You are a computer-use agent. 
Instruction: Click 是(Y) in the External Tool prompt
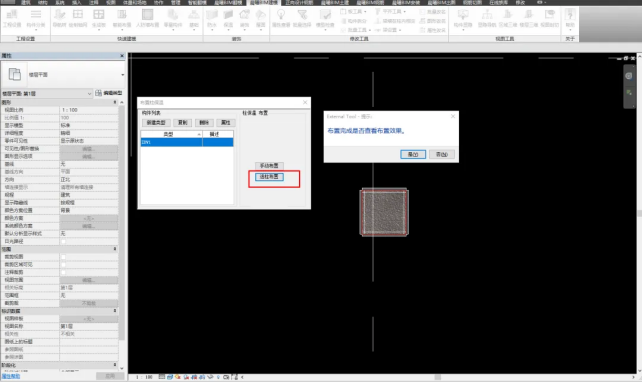coord(413,154)
